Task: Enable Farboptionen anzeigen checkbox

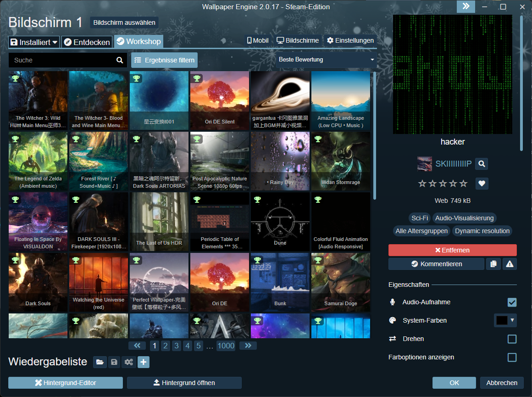Action: (512, 357)
